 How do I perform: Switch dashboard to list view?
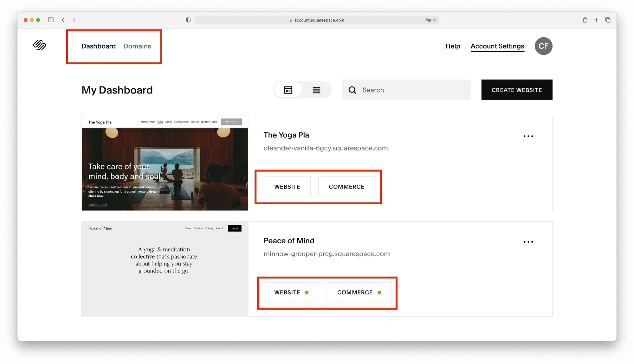316,90
